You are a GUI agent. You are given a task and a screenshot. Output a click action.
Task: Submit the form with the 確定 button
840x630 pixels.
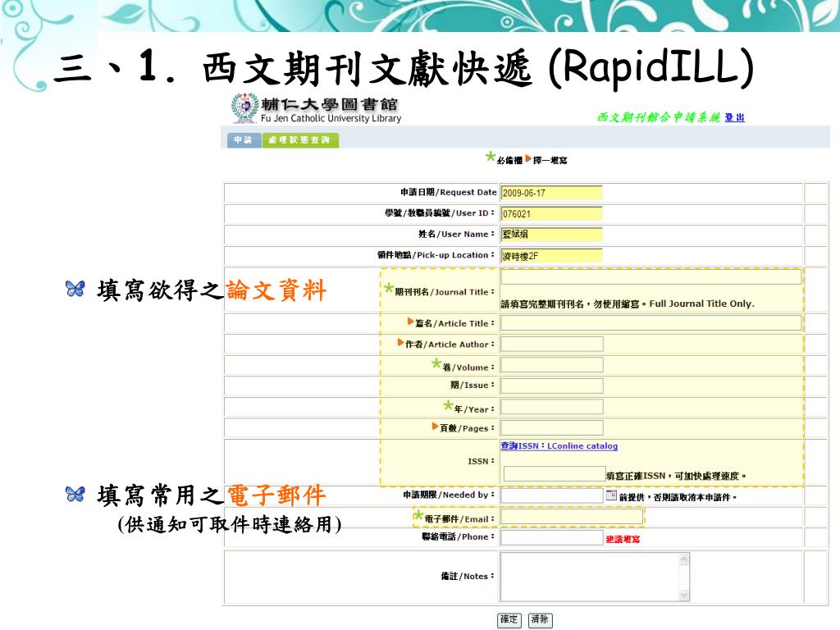point(509,620)
